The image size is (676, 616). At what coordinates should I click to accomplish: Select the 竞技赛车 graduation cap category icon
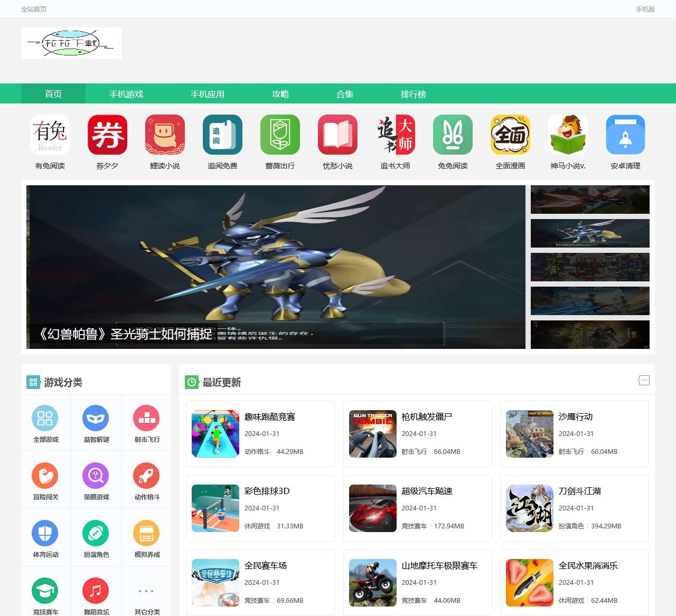[45, 591]
